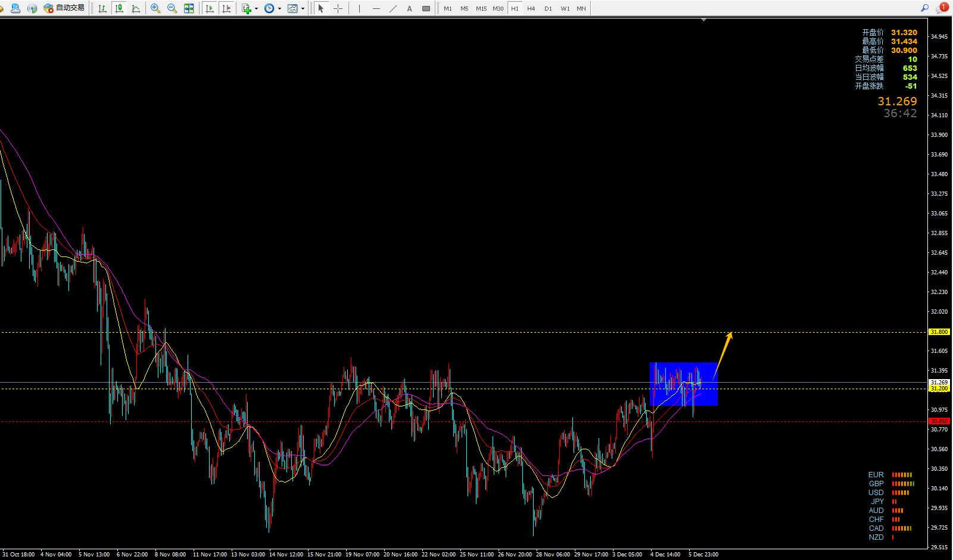Image resolution: width=953 pixels, height=560 pixels.
Task: Zoom out on the chart
Action: [172, 8]
